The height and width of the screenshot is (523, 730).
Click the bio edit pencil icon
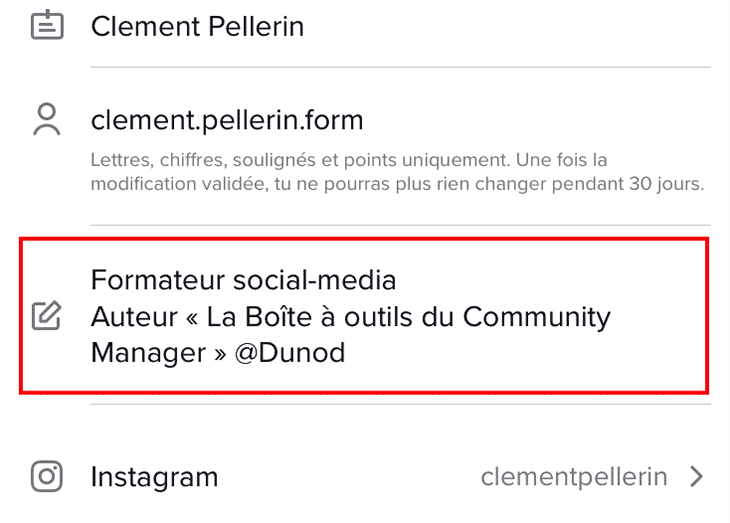[46, 316]
